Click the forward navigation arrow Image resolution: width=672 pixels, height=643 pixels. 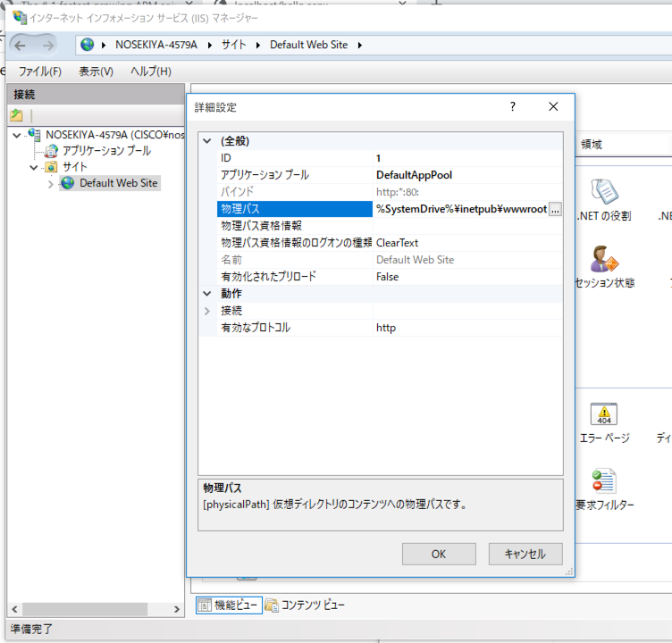(47, 45)
